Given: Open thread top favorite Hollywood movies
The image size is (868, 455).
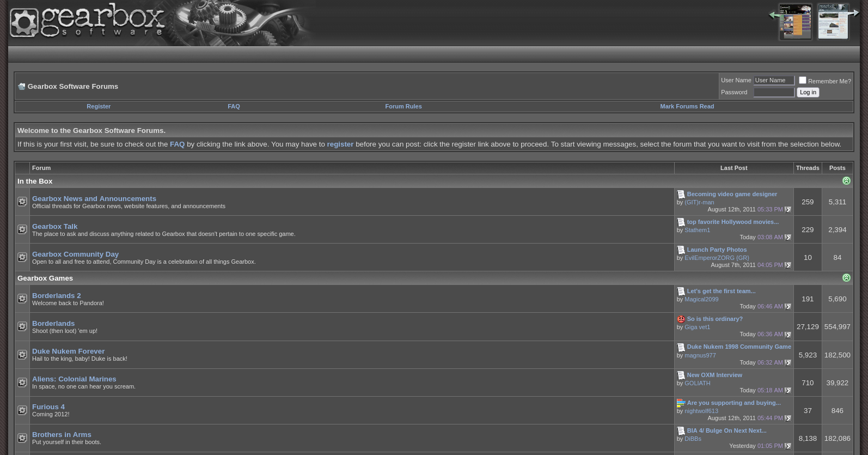Looking at the screenshot, I should pos(732,222).
